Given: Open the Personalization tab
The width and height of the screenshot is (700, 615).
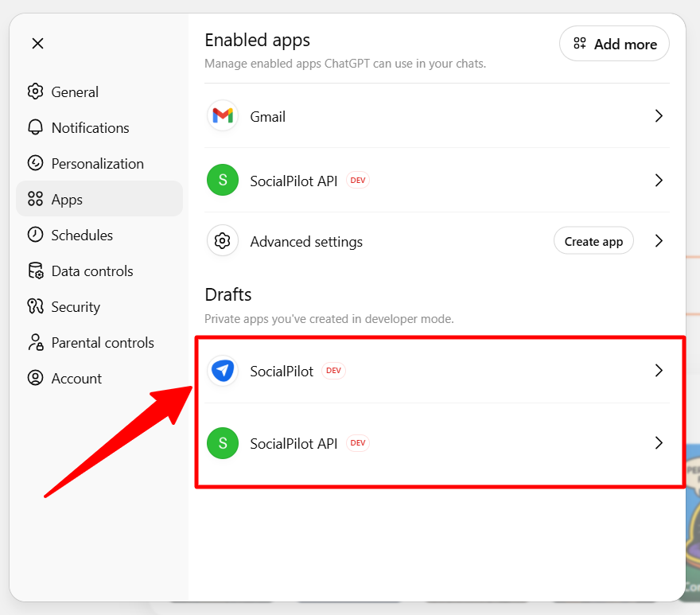Looking at the screenshot, I should coord(99,163).
